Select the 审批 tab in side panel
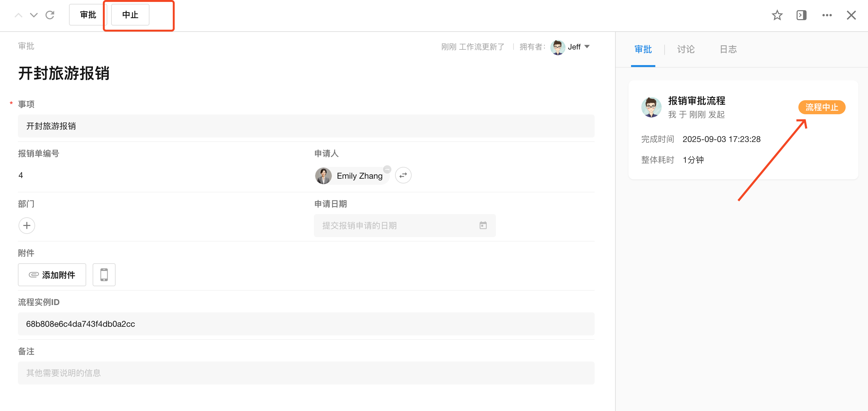 pyautogui.click(x=643, y=49)
